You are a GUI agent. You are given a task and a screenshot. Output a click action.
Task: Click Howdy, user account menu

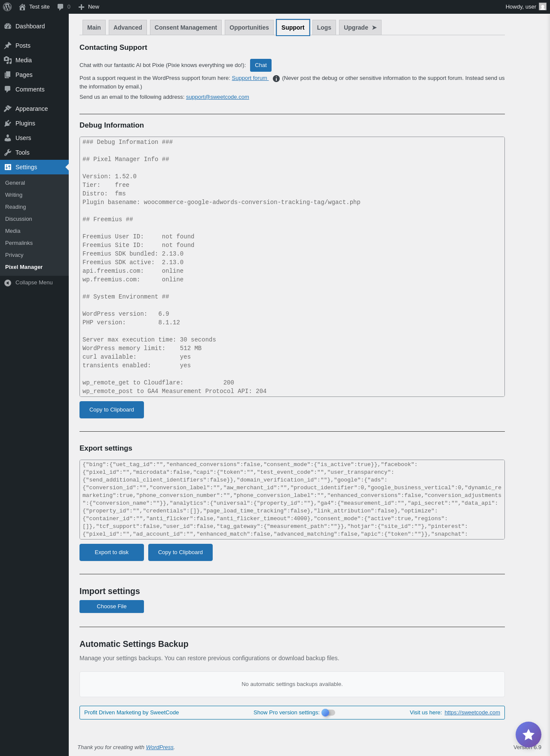tap(526, 7)
